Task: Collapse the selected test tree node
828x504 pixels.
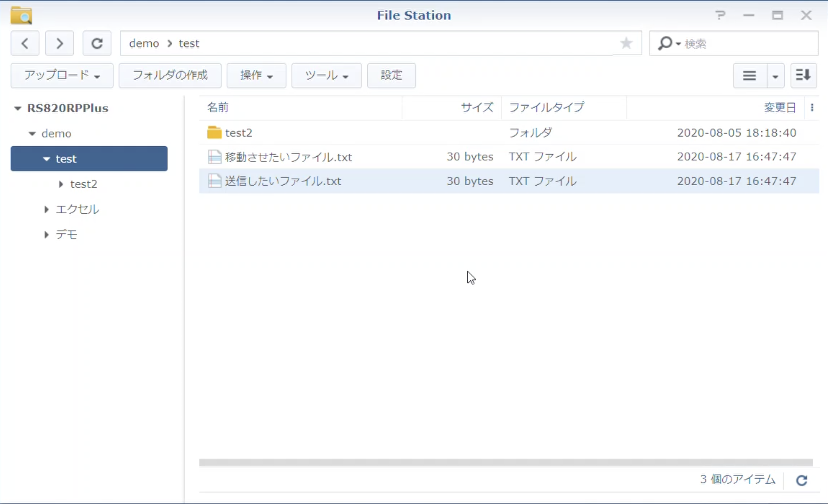Action: [46, 159]
